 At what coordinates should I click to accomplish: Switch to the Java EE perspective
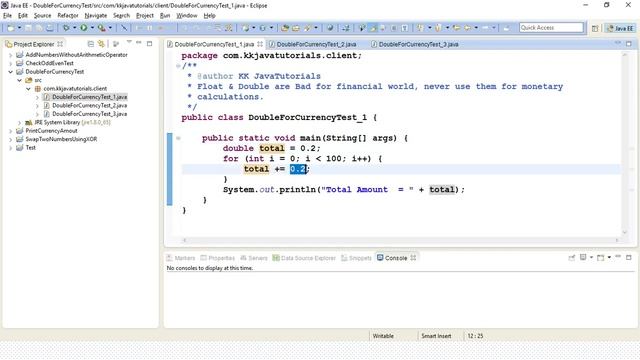(620, 28)
